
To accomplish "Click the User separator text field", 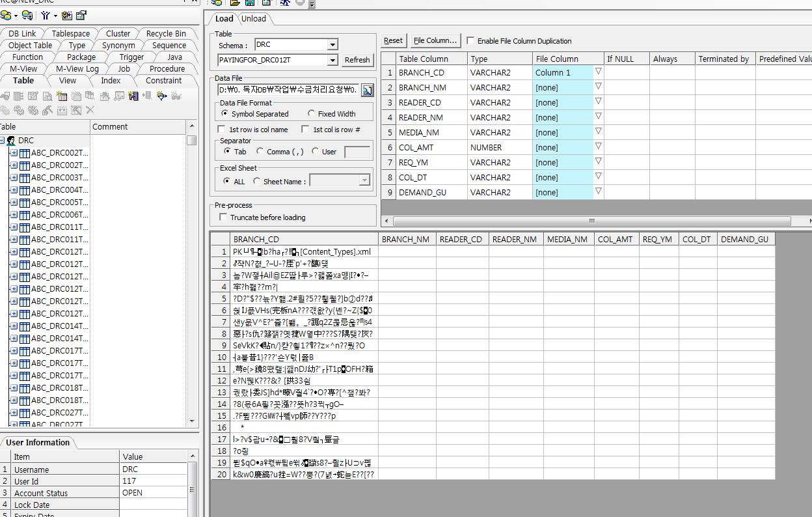I will pyautogui.click(x=357, y=152).
